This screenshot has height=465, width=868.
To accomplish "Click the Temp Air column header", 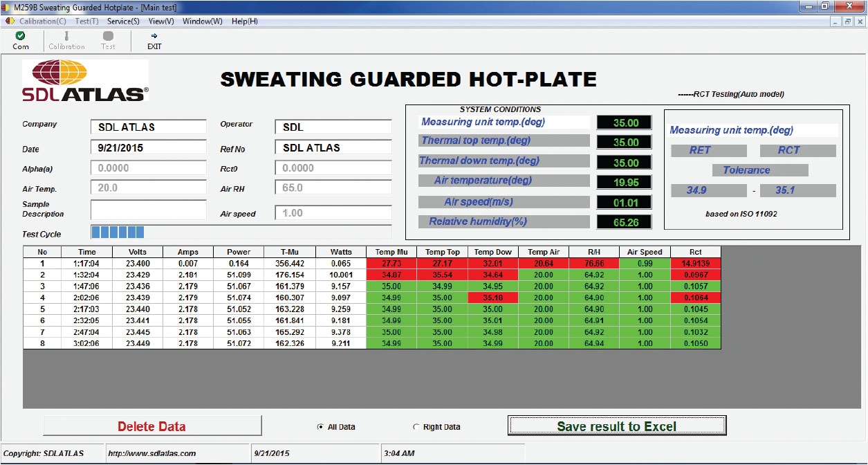I will click(544, 252).
